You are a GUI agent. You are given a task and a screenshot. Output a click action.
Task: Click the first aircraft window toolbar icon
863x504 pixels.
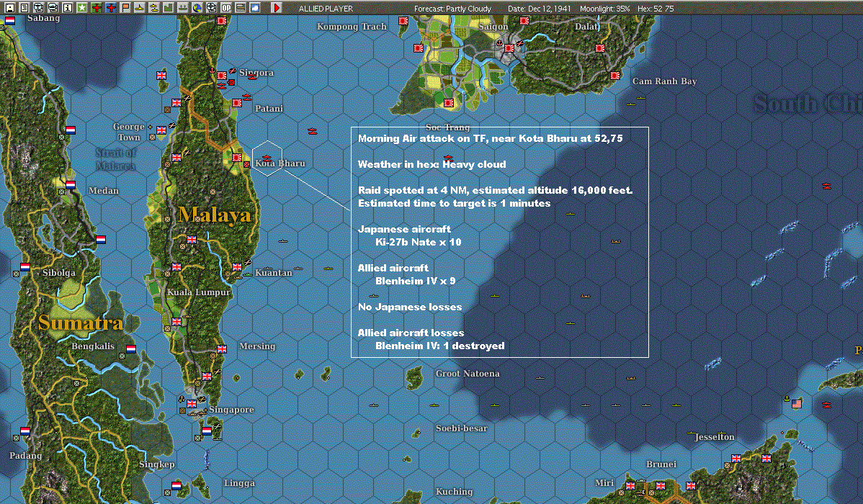[x=38, y=8]
